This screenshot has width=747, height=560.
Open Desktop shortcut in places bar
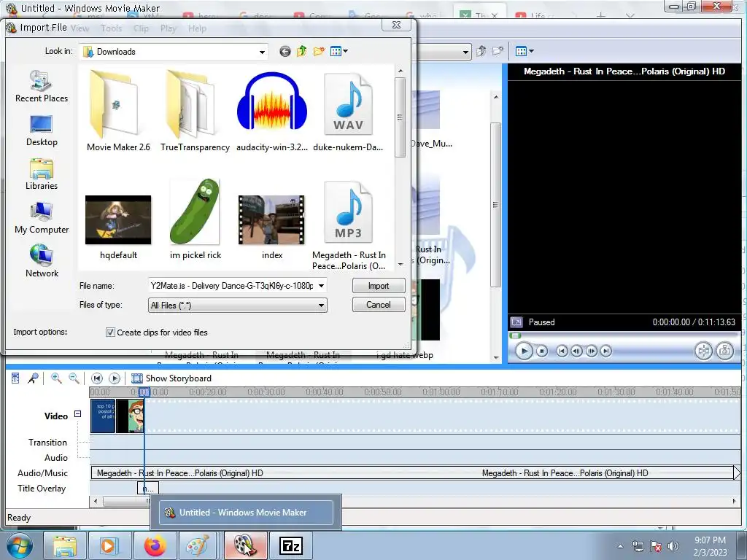click(x=42, y=131)
